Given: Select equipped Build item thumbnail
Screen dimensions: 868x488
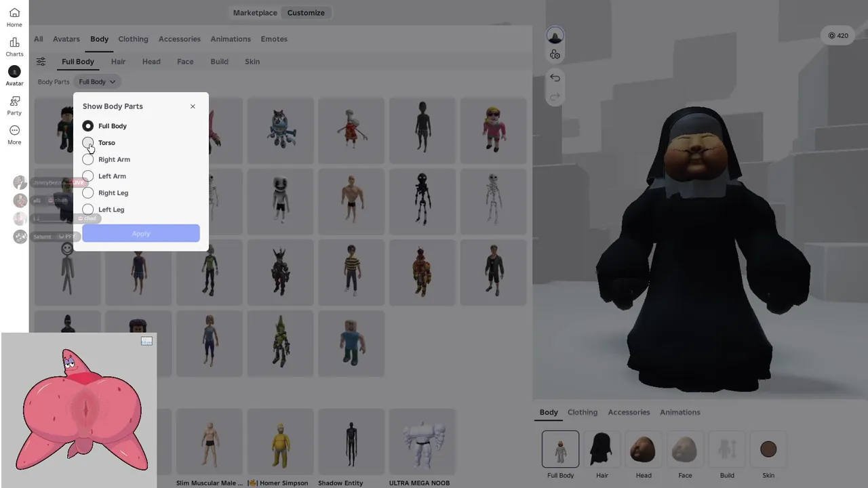Looking at the screenshot, I should pyautogui.click(x=727, y=449).
